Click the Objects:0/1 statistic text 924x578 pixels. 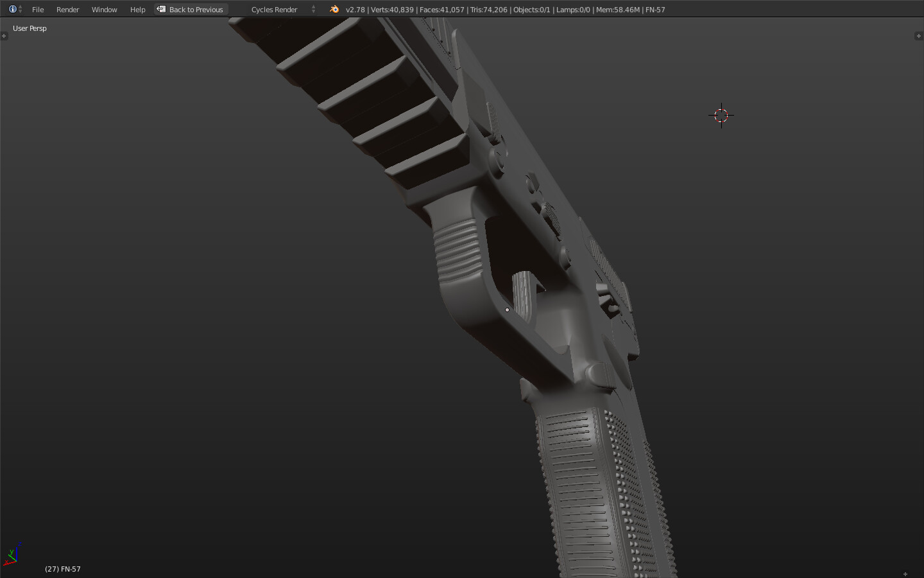[x=531, y=10]
